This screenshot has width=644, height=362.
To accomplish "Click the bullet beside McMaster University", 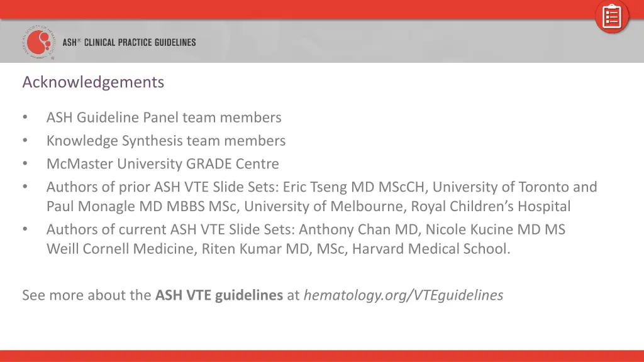I will click(x=25, y=164).
